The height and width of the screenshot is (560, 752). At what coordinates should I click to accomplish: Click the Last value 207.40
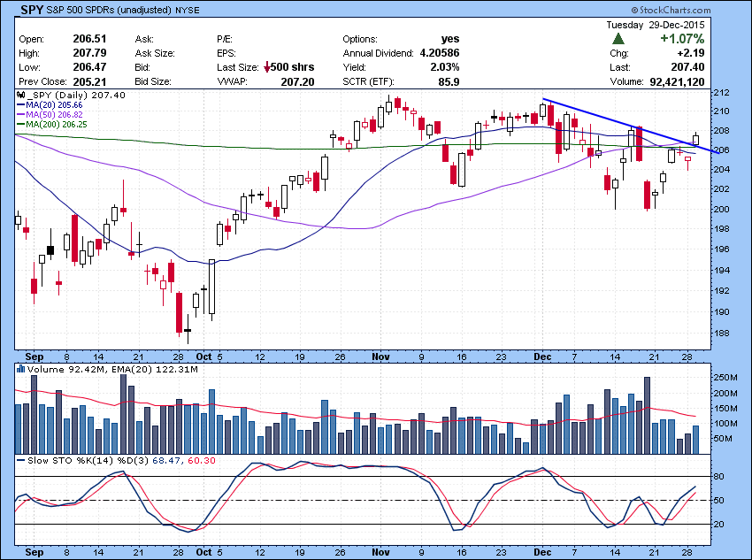pos(687,67)
